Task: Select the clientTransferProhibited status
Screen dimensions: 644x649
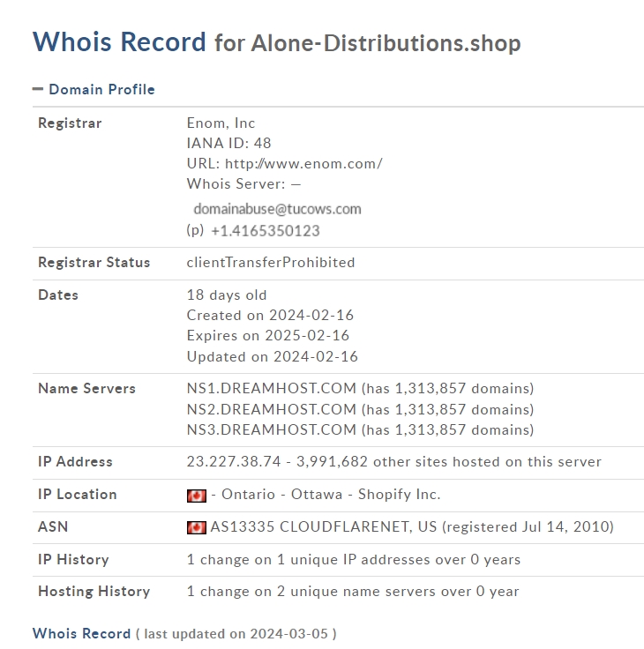Action: [x=271, y=263]
